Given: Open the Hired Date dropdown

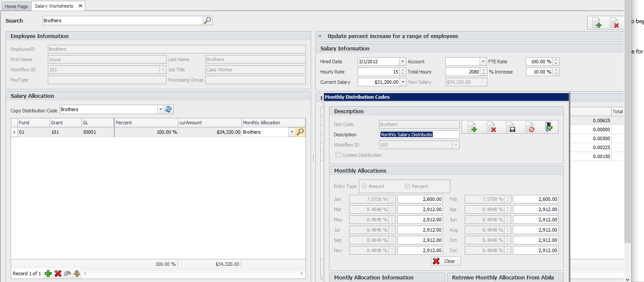Looking at the screenshot, I should [402, 62].
